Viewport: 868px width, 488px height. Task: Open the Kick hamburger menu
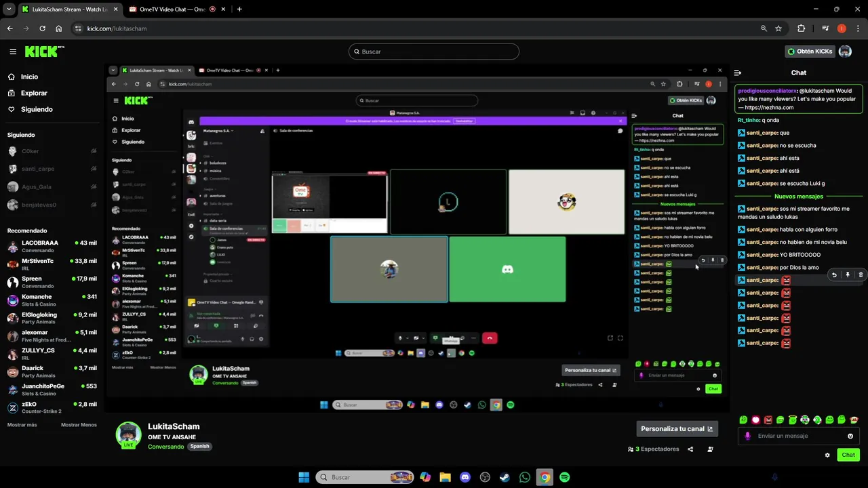[13, 52]
